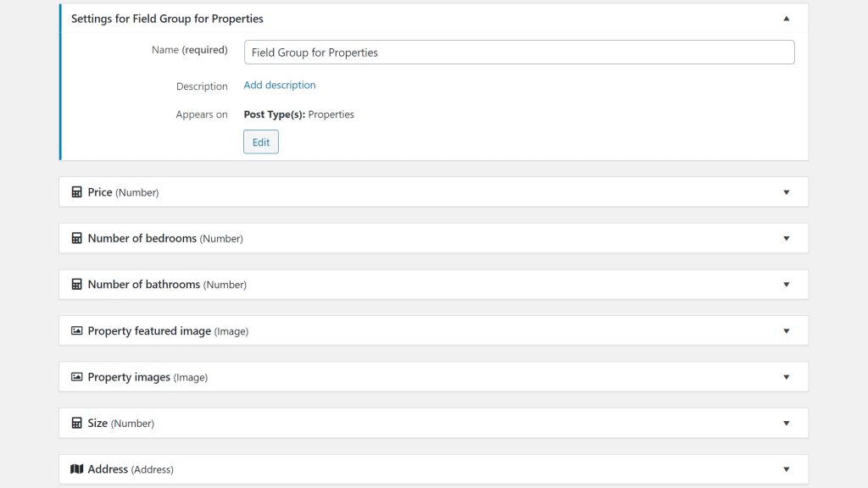Collapse the Field Group settings panel arrow
The width and height of the screenshot is (868, 488).
click(786, 19)
